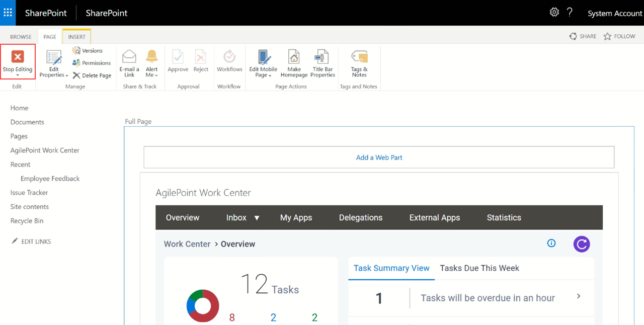The width and height of the screenshot is (644, 325).
Task: Open the System Account user menu
Action: tap(615, 14)
